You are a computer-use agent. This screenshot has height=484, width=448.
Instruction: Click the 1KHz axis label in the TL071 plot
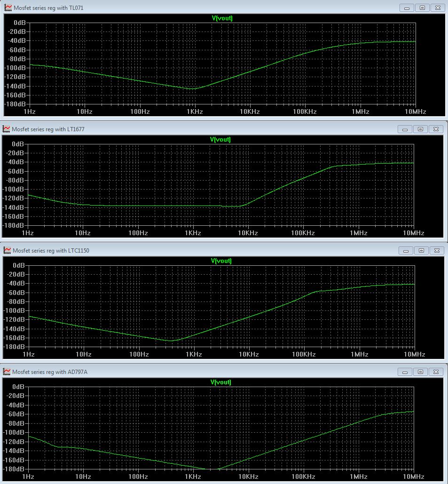coord(194,112)
